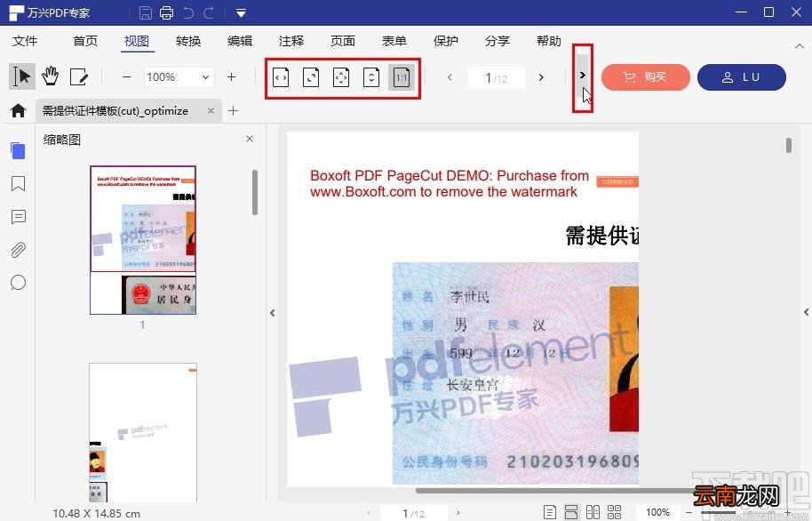Switch to the 编辑 tab
Screen dimensions: 812x521
click(240, 41)
